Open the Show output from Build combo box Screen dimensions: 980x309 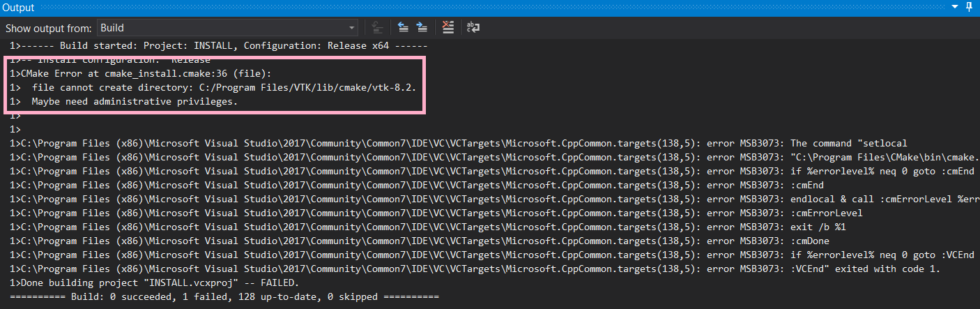(x=228, y=28)
